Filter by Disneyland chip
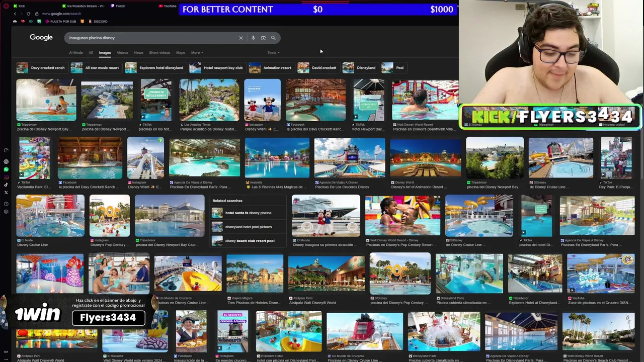 point(360,68)
